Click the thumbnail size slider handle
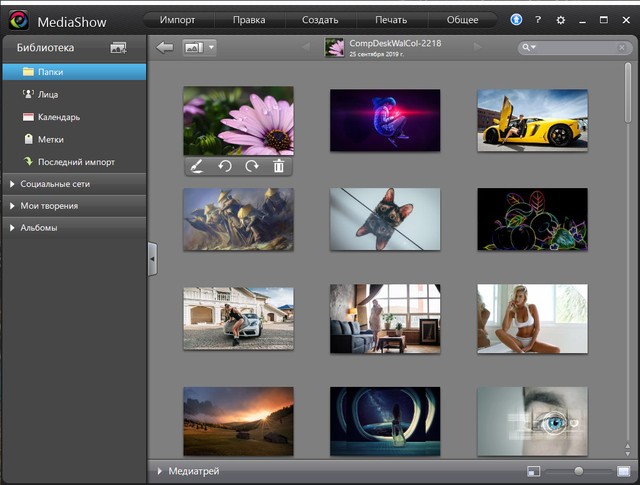Image resolution: width=640 pixels, height=485 pixels. [x=578, y=471]
